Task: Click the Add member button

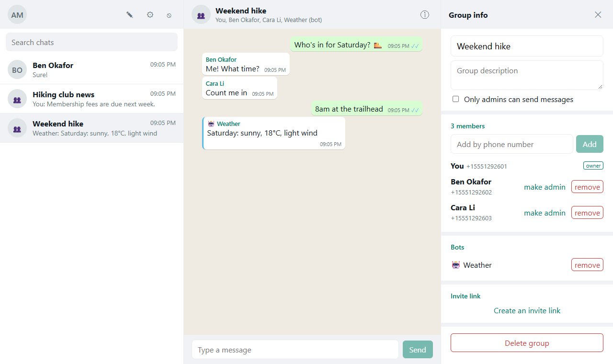Action: click(590, 144)
